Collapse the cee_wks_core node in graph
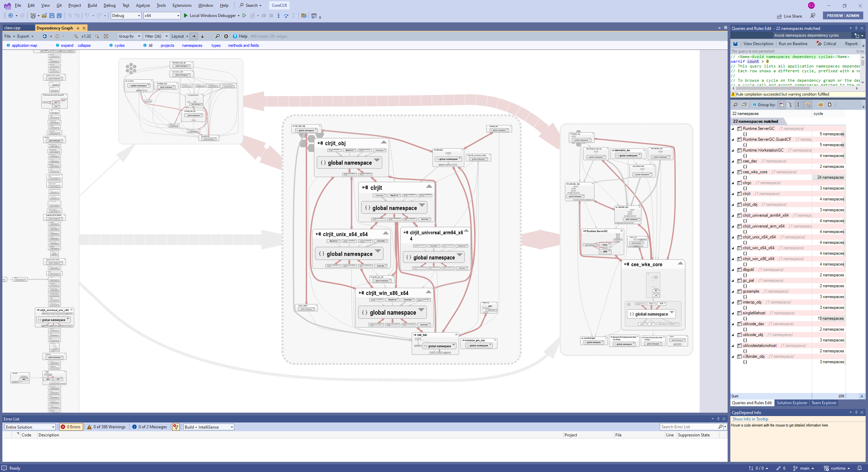The image size is (868, 472). click(x=680, y=263)
